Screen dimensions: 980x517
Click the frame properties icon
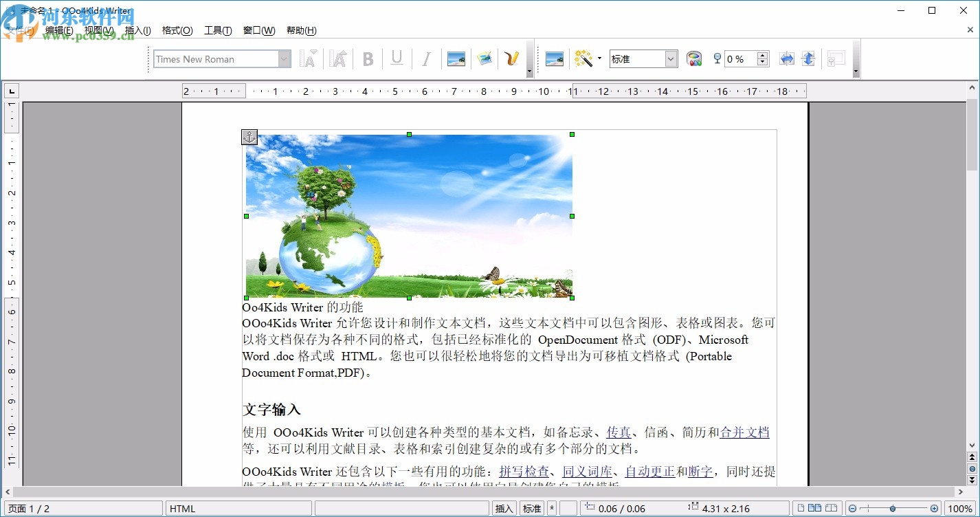tap(836, 59)
